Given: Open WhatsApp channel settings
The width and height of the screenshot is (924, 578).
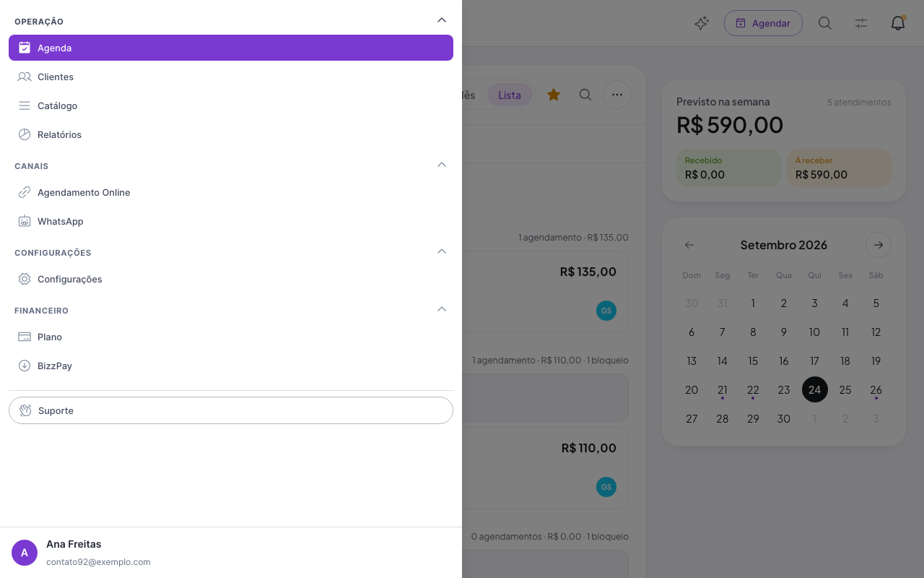Looking at the screenshot, I should tap(231, 221).
